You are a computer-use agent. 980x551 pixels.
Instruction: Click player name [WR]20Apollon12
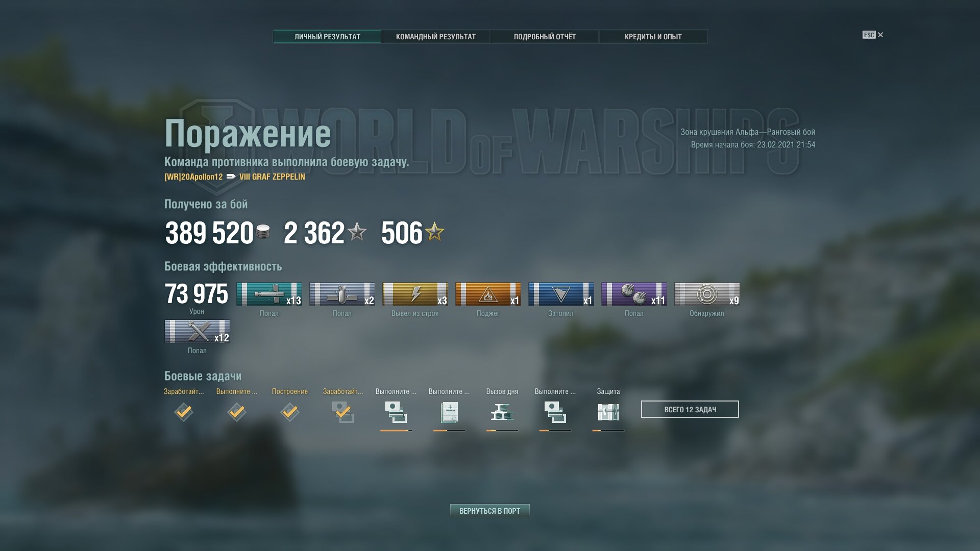click(x=193, y=177)
